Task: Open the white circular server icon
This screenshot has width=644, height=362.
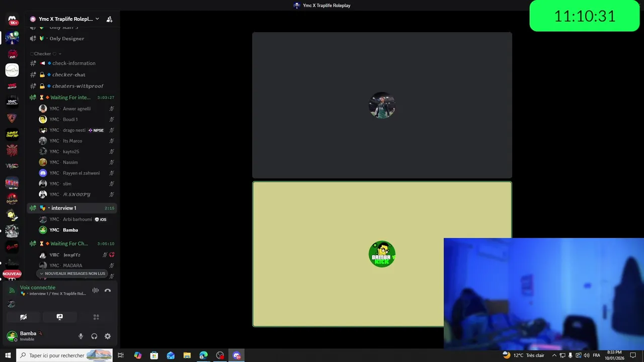Action: pos(12,70)
